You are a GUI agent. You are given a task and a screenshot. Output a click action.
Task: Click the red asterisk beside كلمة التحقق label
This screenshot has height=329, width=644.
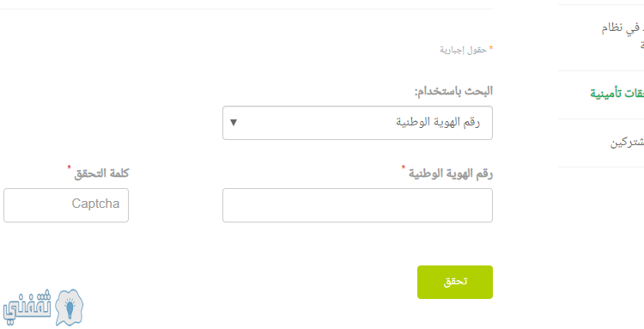pos(69,168)
